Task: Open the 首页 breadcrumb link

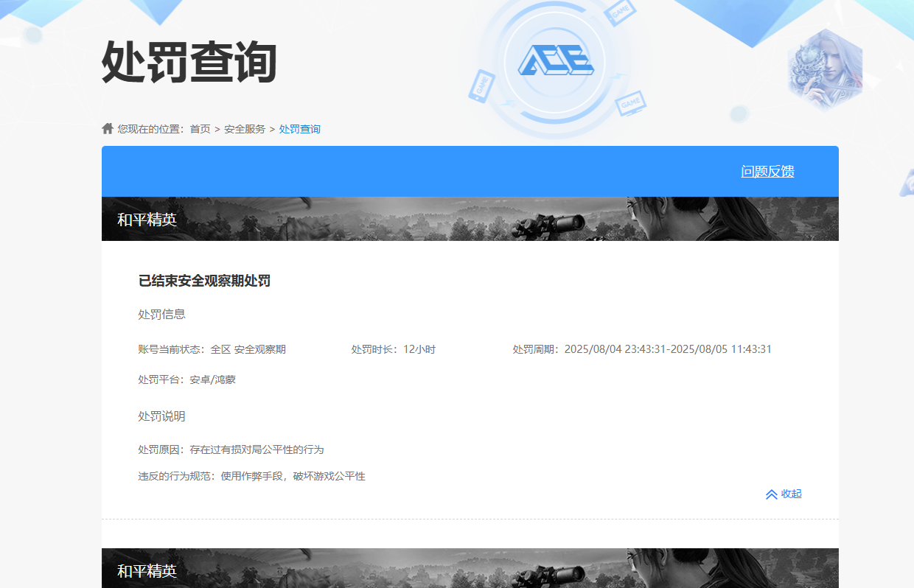Action: tap(200, 129)
